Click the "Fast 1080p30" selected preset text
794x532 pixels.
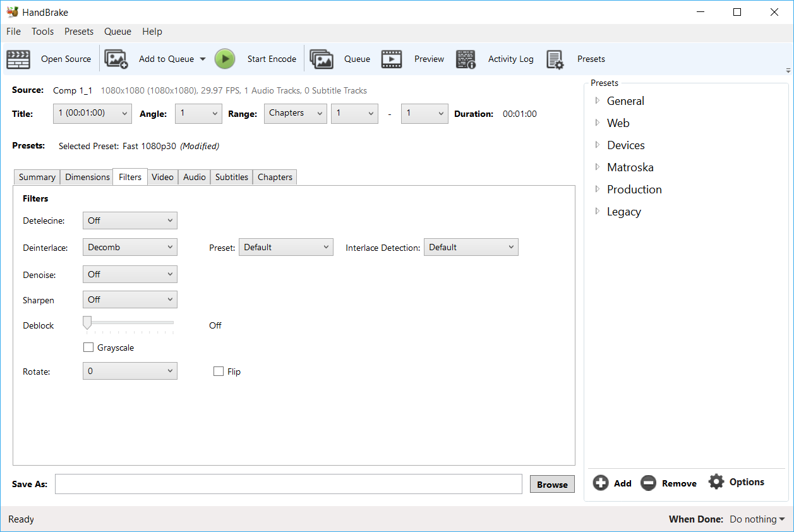tap(150, 146)
